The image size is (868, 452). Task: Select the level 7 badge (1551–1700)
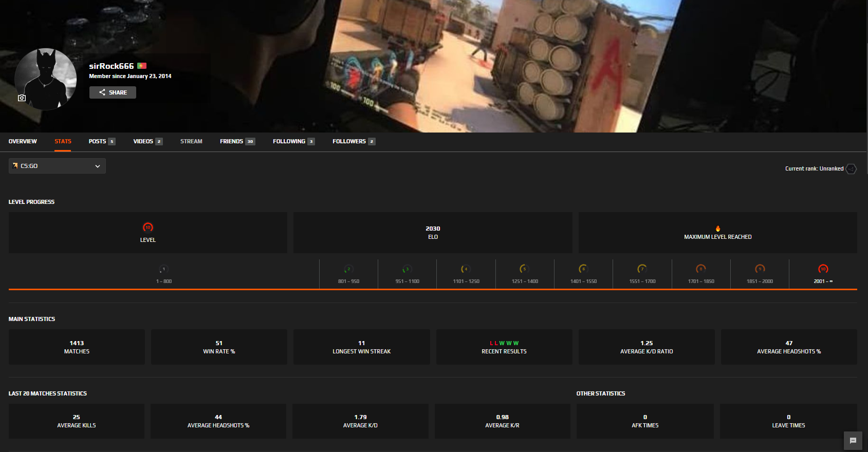[642, 269]
